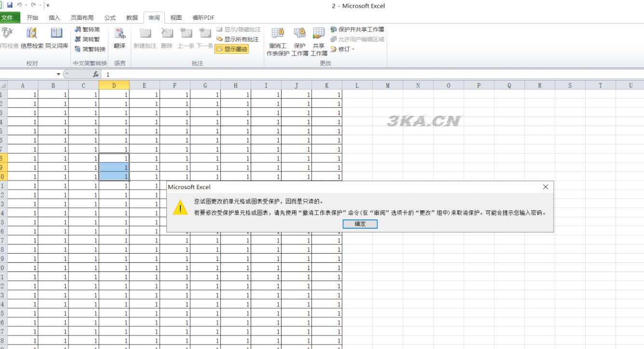Click 确定 in the Excel warning dialog

pos(360,224)
